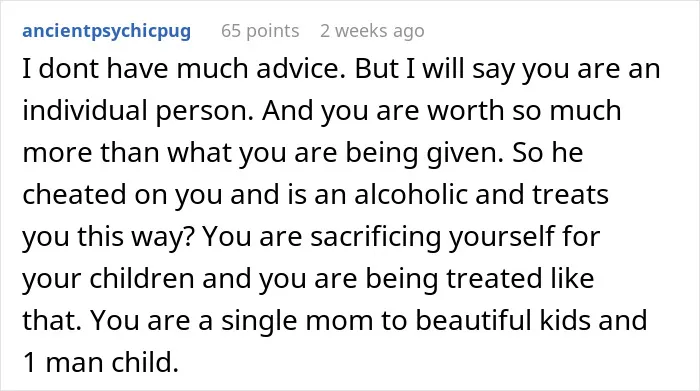Click the word 'sacrificing' in the comment

pos(375,237)
